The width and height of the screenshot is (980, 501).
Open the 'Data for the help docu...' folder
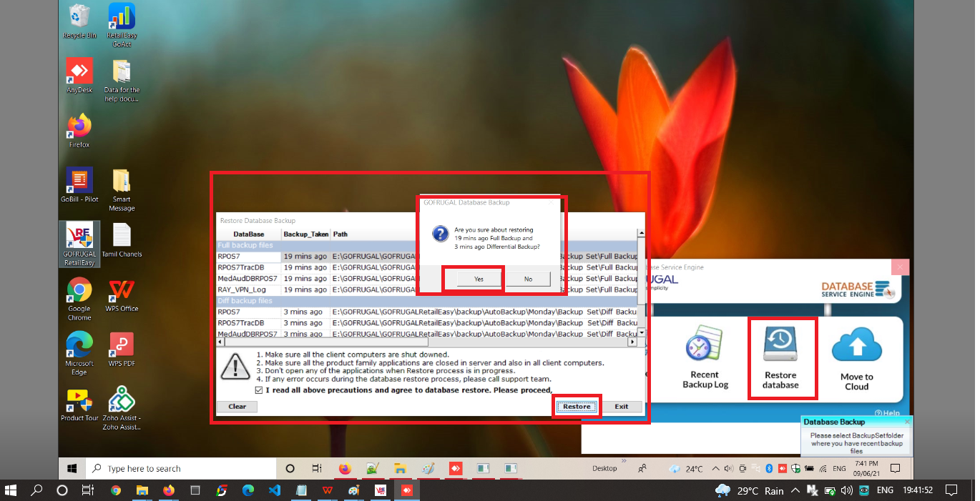point(122,80)
